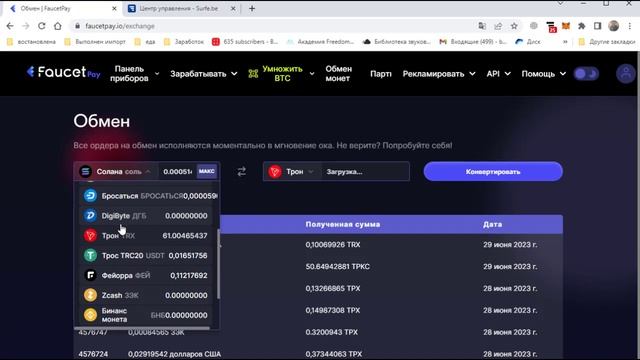
Task: Select Tron TRX coin in the list
Action: pyautogui.click(x=145, y=236)
